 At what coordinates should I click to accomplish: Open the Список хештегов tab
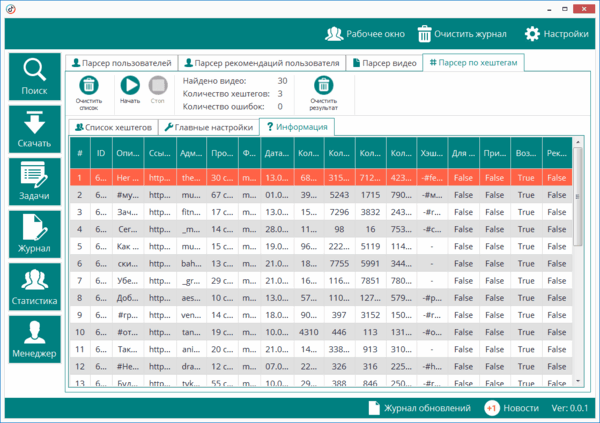point(113,128)
